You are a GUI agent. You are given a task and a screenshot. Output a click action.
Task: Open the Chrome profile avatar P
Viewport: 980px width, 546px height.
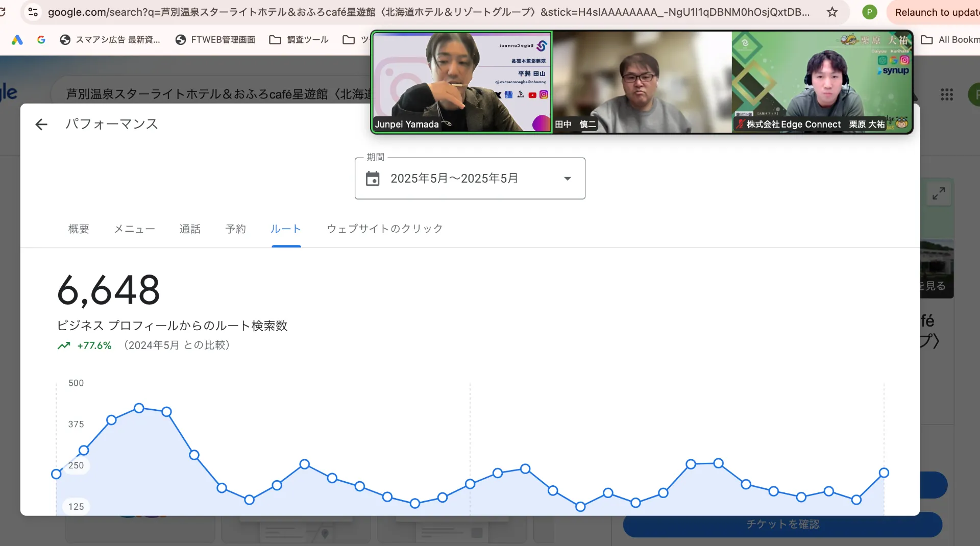(x=869, y=12)
